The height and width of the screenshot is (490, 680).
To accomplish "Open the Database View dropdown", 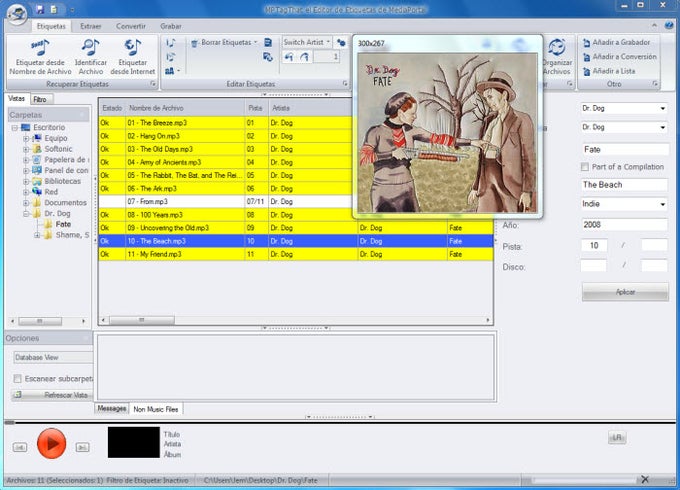I will [x=53, y=357].
